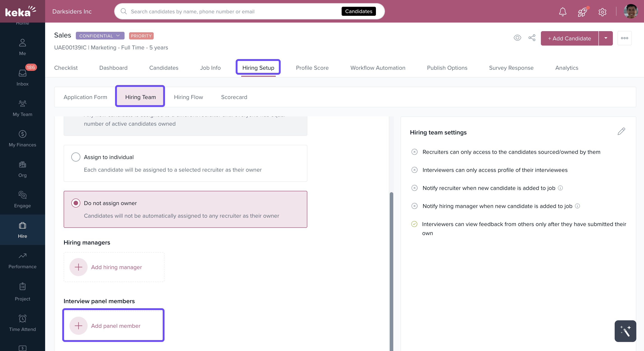
Task: Click the share job icon
Action: [x=532, y=38]
